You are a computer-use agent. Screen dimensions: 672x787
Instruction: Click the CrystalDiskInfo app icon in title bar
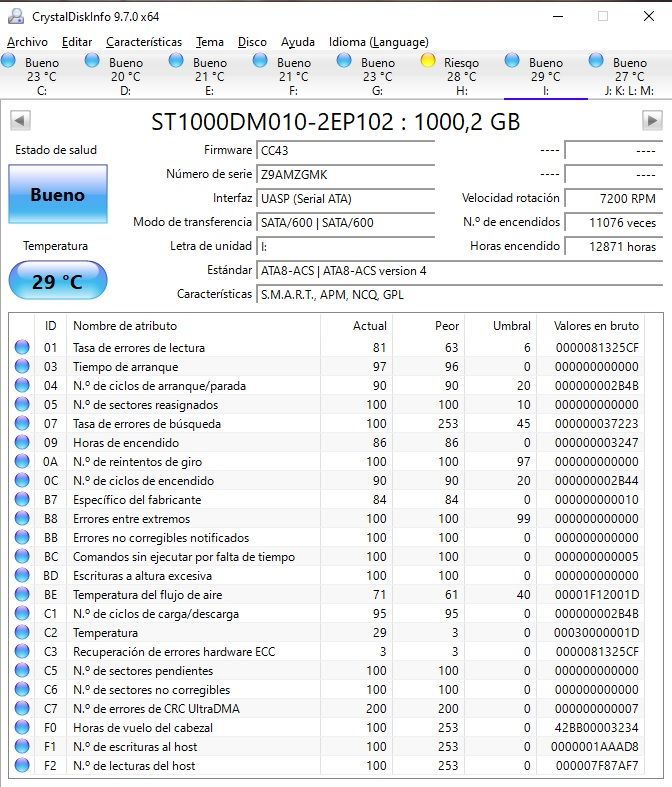click(x=16, y=17)
